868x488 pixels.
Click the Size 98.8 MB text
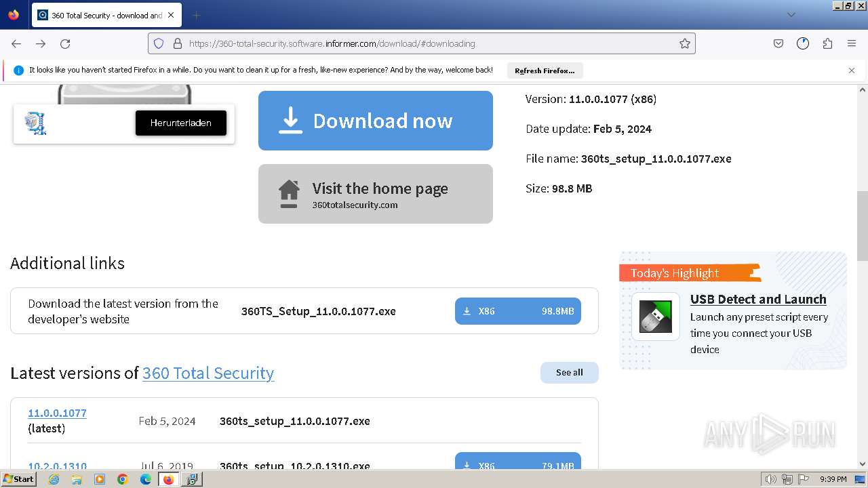tap(559, 188)
